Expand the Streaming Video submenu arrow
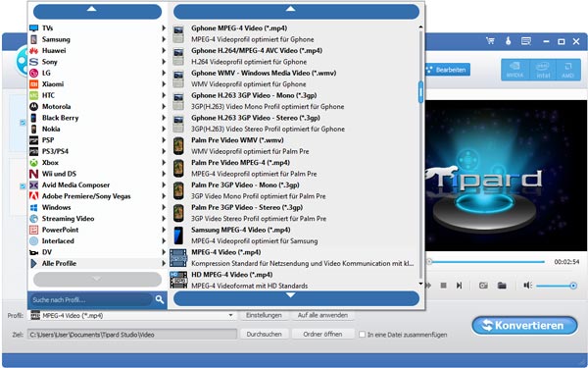Image resolution: width=588 pixels, height=368 pixels. coord(164,219)
